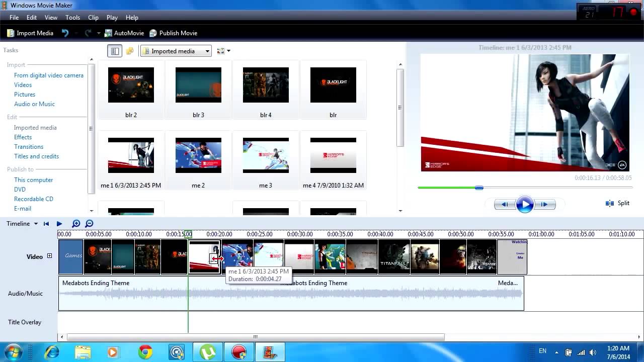Viewport: 644px width, 362px height.
Task: Import from digital video camera link
Action: (49, 75)
